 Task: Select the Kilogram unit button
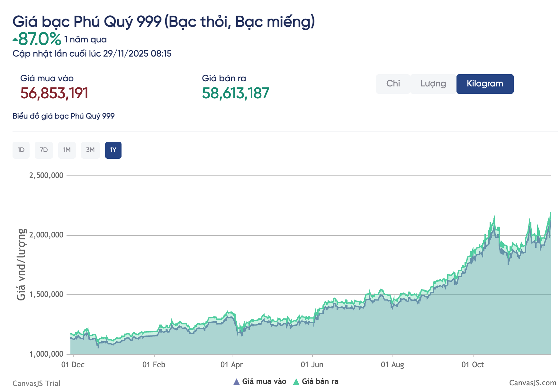(484, 84)
